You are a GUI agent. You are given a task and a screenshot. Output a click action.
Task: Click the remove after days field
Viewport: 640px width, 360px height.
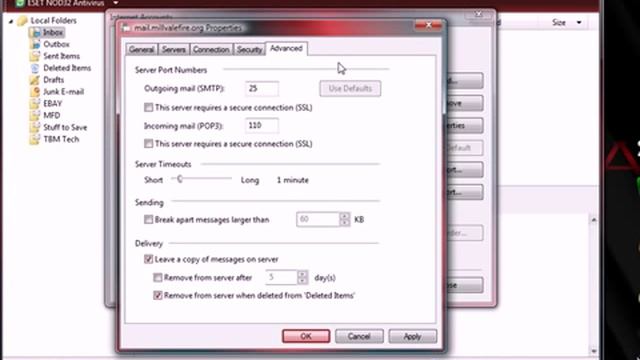(x=281, y=278)
